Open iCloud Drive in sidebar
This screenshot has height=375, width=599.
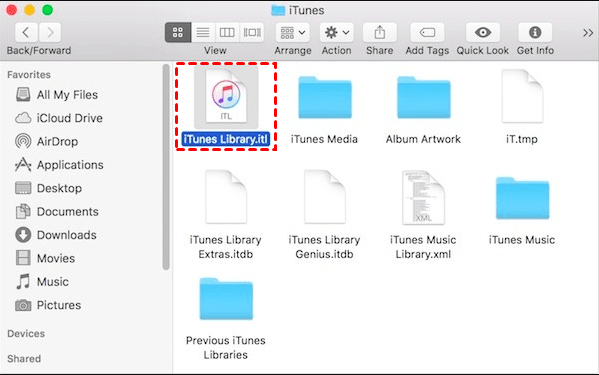coord(58,118)
